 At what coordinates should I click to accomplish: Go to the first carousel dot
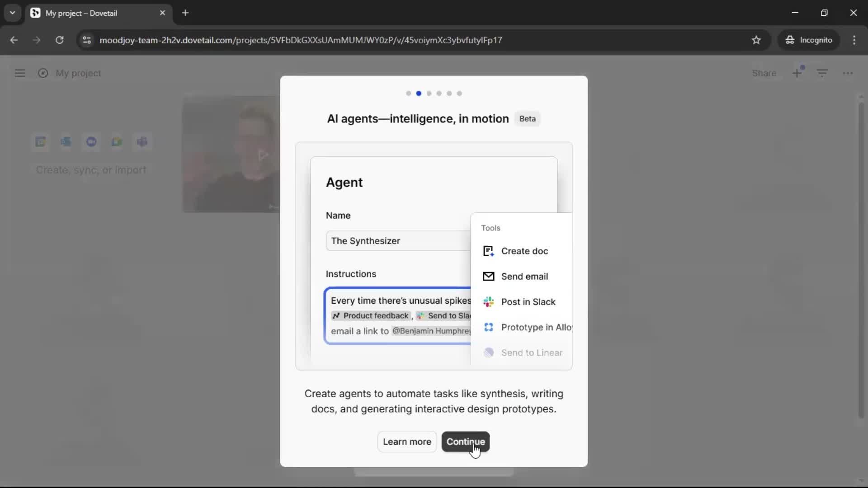click(x=409, y=94)
